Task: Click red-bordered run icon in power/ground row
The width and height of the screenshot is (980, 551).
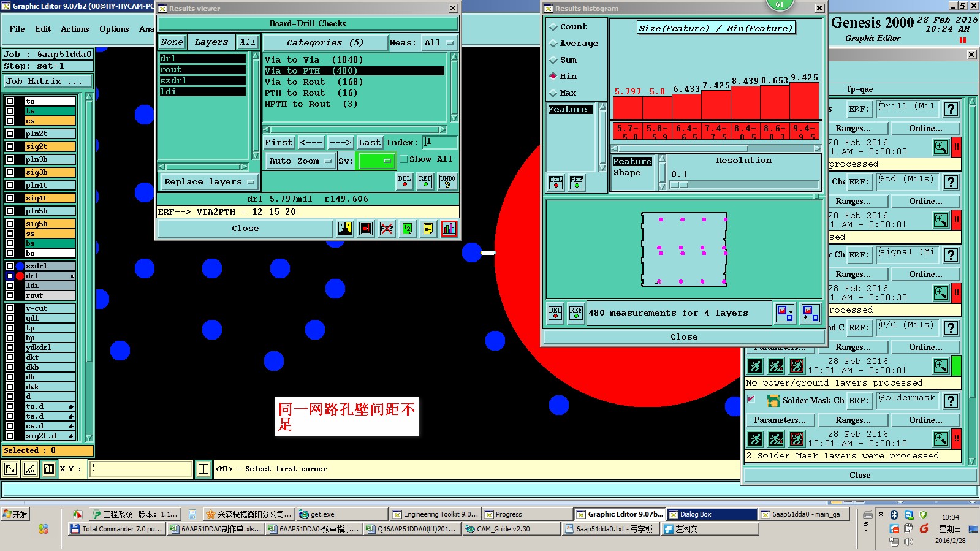Action: point(797,366)
